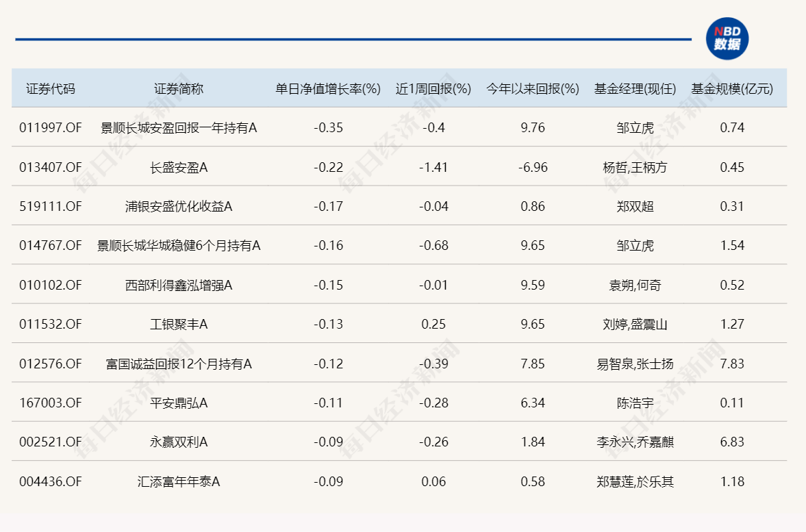Image resolution: width=806 pixels, height=532 pixels.
Task: Click weekly return value -1.41
Action: point(433,167)
